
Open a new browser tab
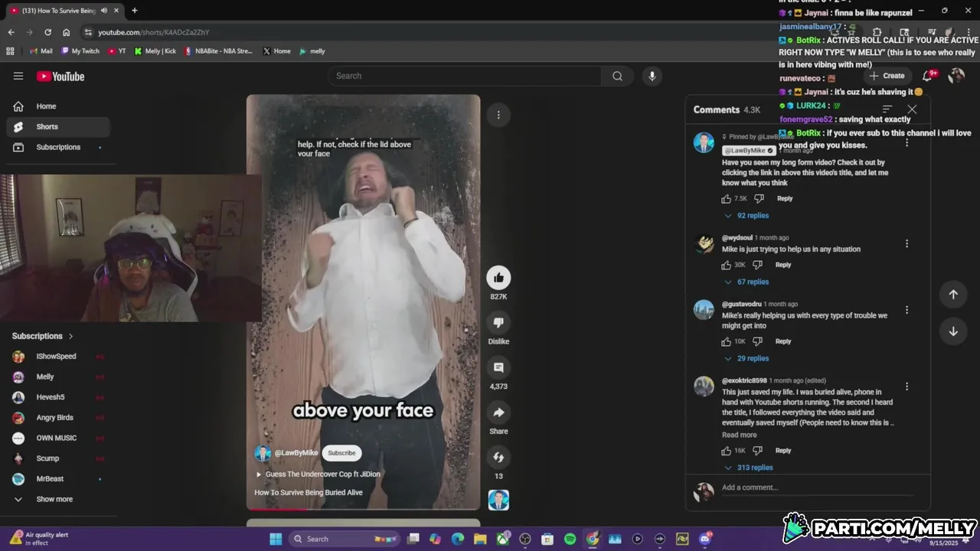[x=134, y=11]
